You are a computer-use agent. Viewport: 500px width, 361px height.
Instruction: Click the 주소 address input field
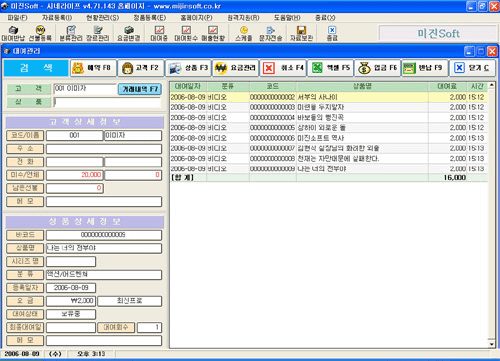104,149
